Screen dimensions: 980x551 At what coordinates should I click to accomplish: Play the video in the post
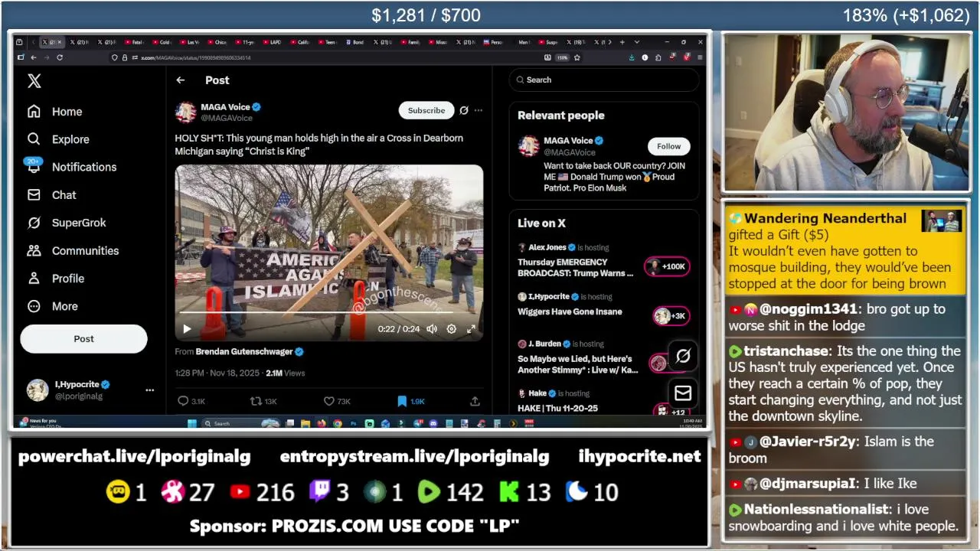[187, 329]
